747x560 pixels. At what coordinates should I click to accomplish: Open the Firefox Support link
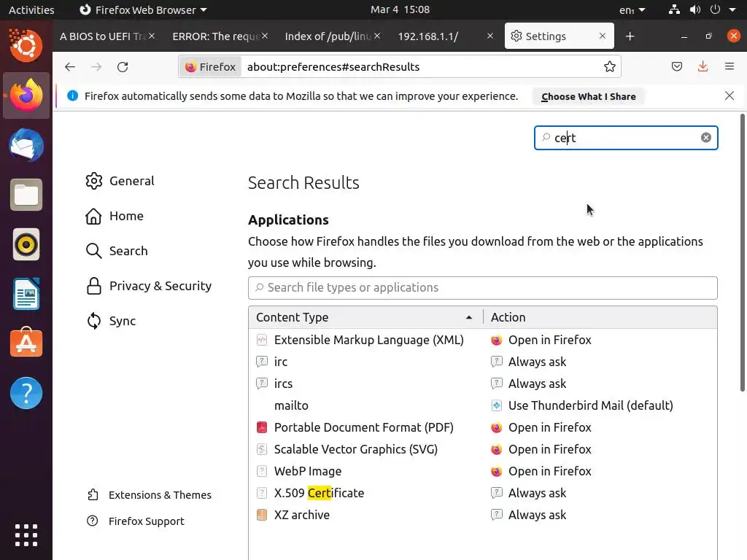[x=146, y=521]
